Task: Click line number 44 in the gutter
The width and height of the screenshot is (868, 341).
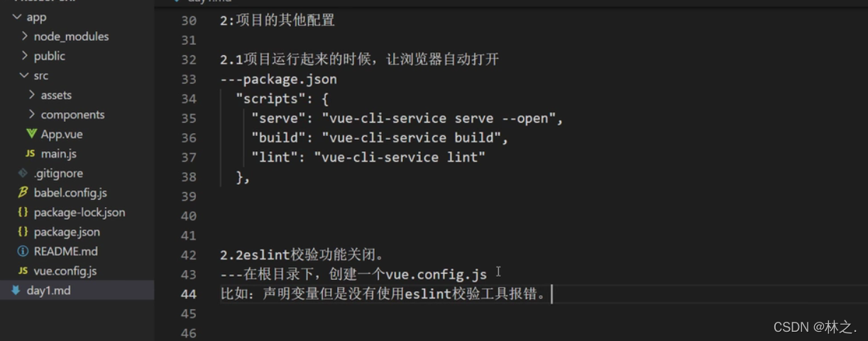Action: (x=188, y=294)
